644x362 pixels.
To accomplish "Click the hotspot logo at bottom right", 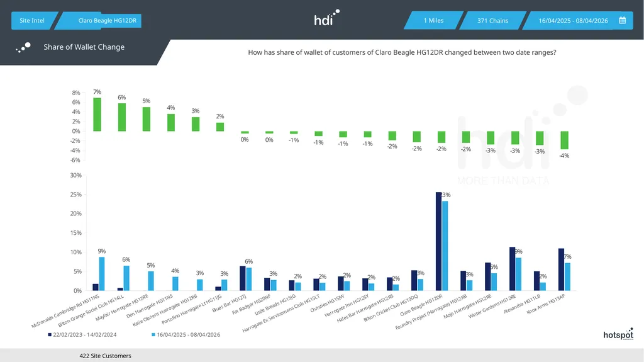I will (x=618, y=334).
